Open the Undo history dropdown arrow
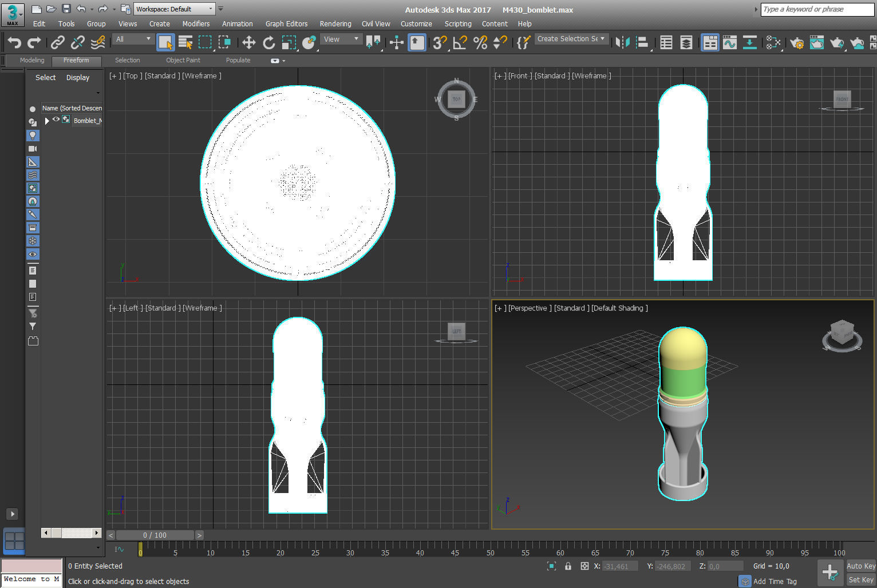This screenshot has width=877, height=588. click(92, 9)
